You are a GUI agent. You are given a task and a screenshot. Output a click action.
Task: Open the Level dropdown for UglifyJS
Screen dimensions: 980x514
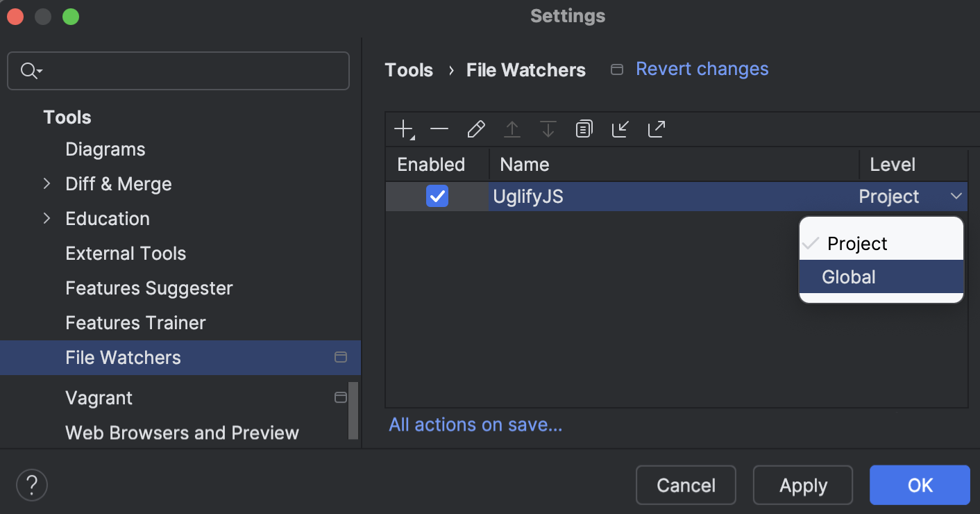(956, 197)
